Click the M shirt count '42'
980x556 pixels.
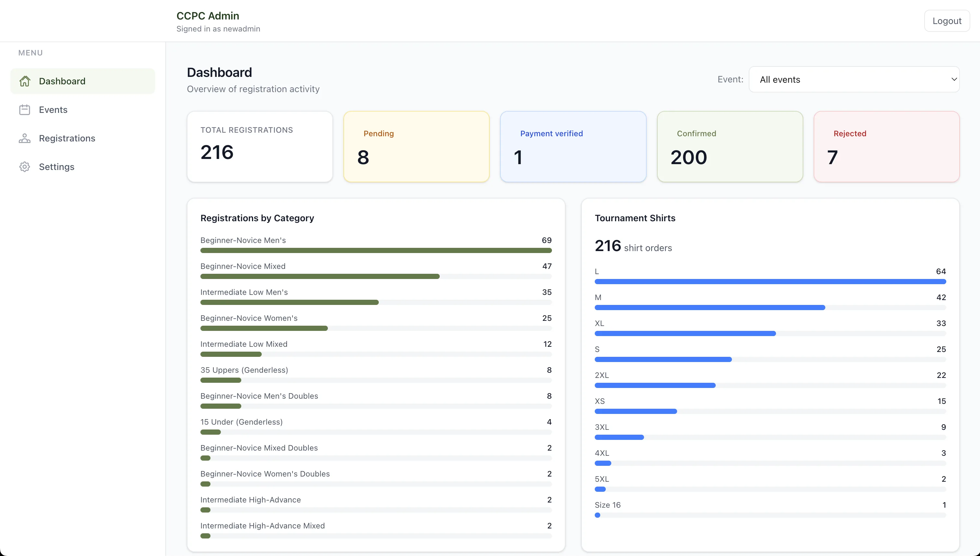(x=941, y=297)
